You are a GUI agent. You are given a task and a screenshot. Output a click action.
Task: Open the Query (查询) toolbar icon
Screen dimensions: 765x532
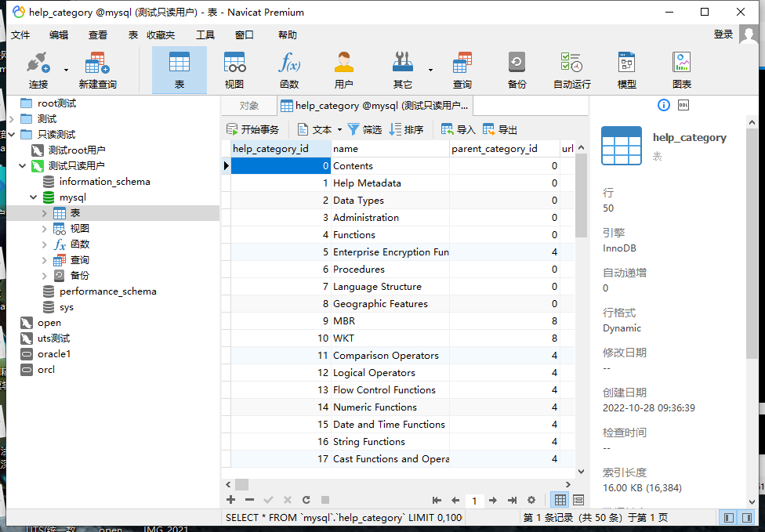[x=462, y=71]
